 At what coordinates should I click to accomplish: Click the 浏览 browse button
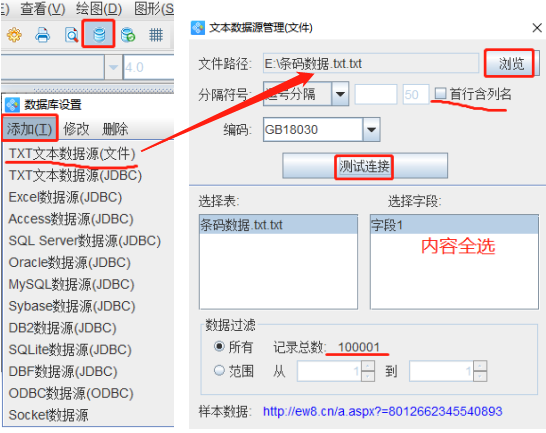pos(510,64)
